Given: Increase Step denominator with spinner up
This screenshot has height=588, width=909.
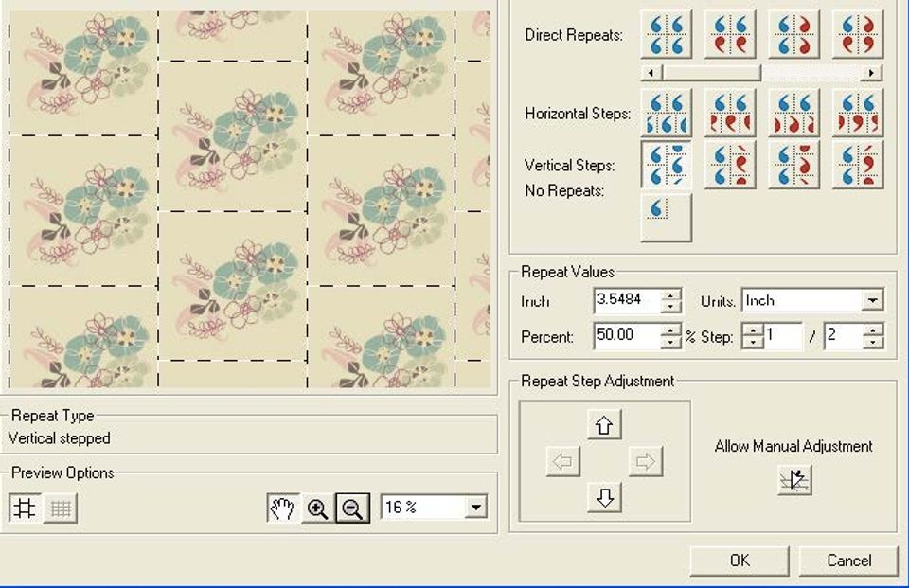Looking at the screenshot, I should coord(874,330).
